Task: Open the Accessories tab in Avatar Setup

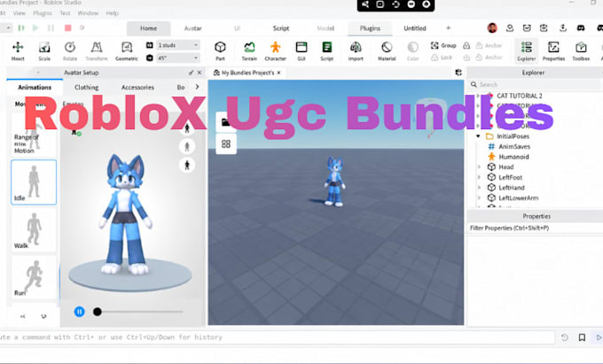Action: click(137, 87)
